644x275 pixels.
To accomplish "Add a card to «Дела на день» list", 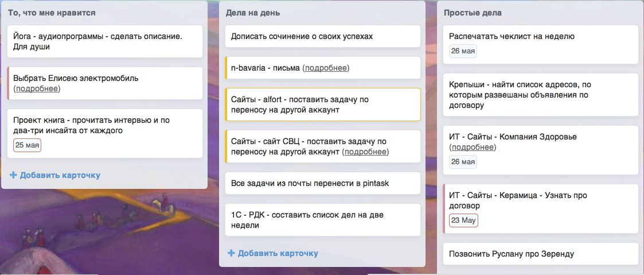I will pyautogui.click(x=278, y=253).
